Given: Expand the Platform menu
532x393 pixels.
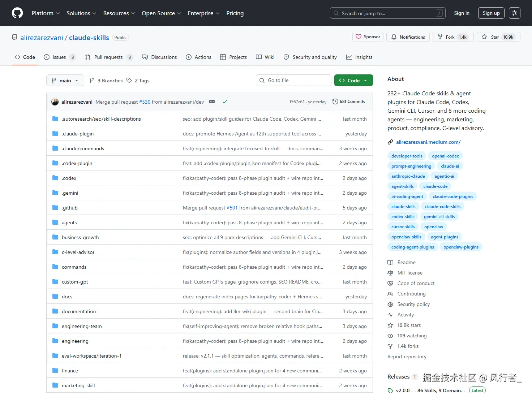Looking at the screenshot, I should coord(46,13).
